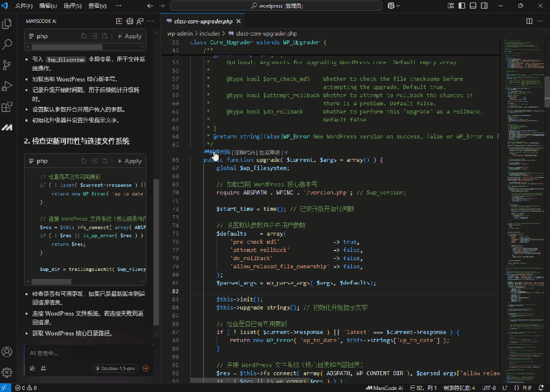Click 注释代码 code lens
The image size is (550, 392).
244,152
